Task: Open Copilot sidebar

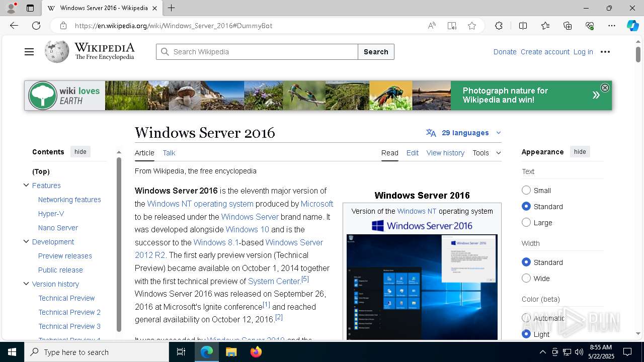Action: [x=632, y=26]
